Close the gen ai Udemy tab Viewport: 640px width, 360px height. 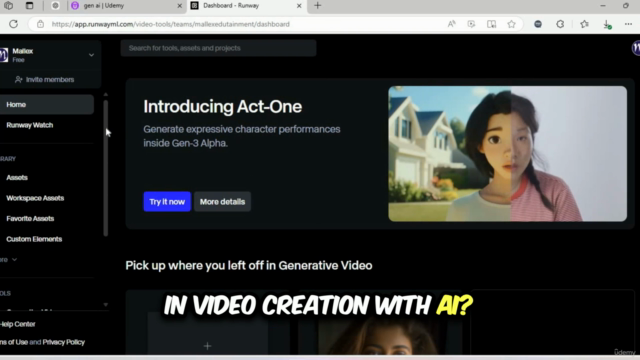coord(180,6)
